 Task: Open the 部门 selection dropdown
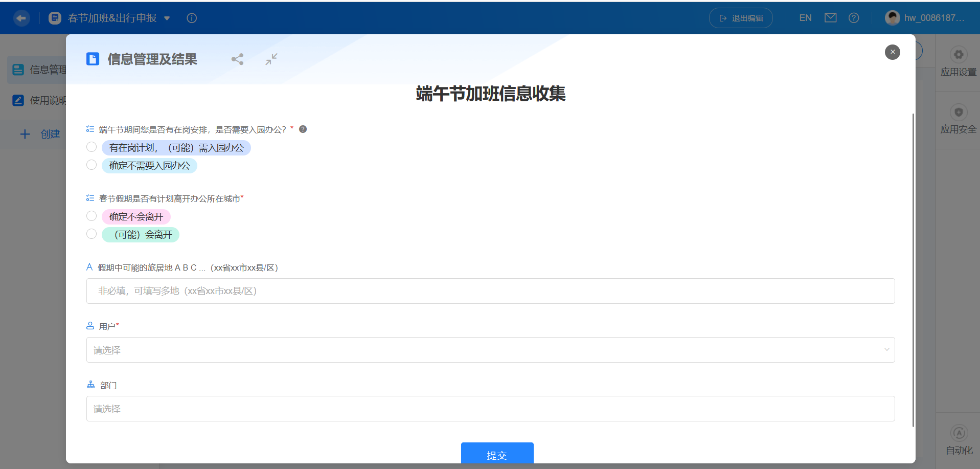490,409
